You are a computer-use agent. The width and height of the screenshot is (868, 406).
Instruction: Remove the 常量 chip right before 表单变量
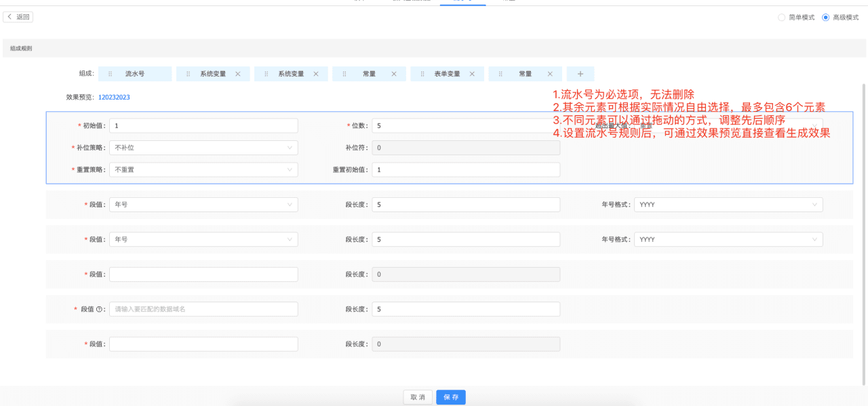(394, 74)
